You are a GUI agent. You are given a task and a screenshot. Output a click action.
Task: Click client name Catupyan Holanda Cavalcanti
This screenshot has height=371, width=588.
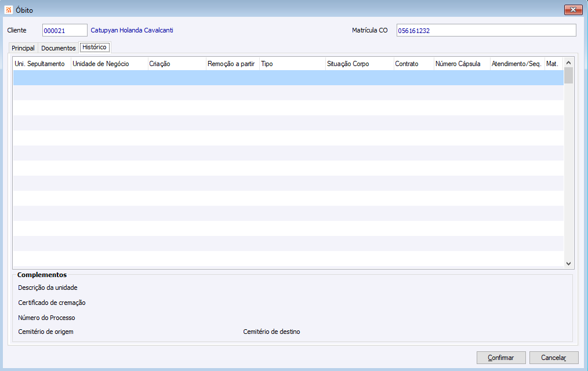pos(132,30)
